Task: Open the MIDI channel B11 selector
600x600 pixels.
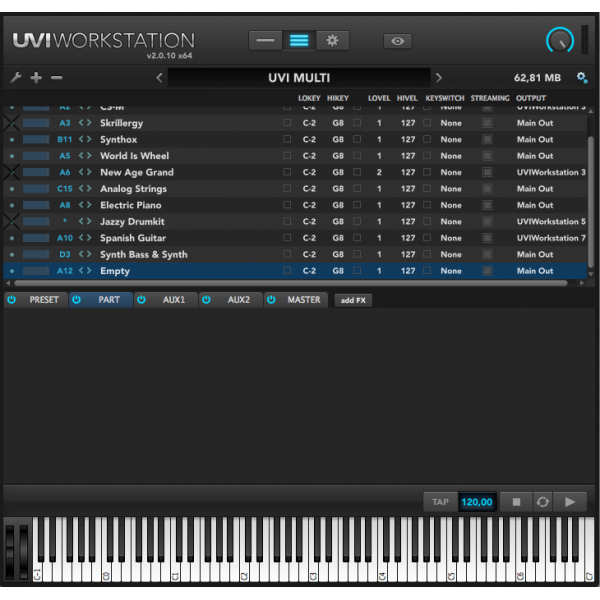Action: [x=65, y=139]
